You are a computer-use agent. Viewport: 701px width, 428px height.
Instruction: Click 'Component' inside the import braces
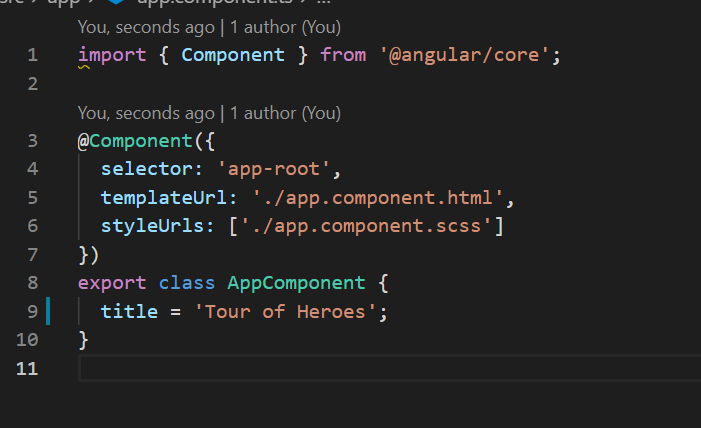[x=232, y=55]
